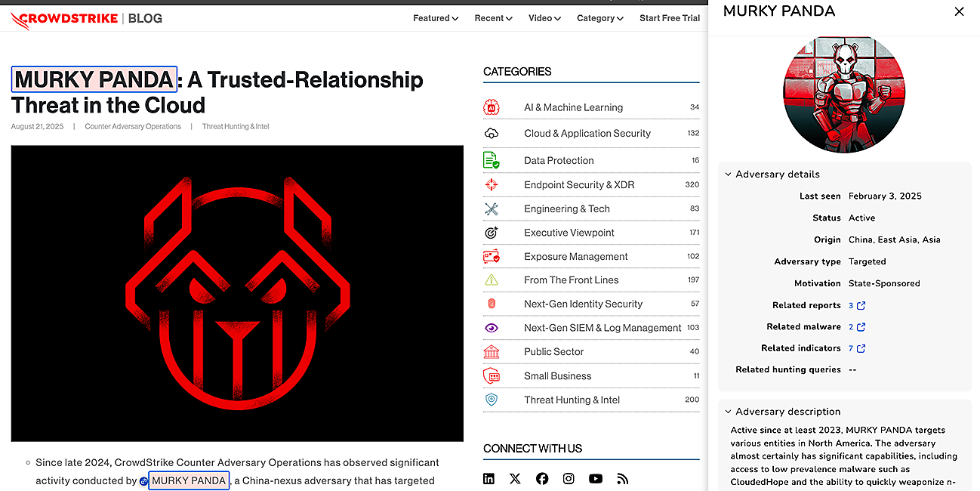Screen dimensions: 980x491
Task: Click the Facebook social icon
Action: pyautogui.click(x=542, y=478)
